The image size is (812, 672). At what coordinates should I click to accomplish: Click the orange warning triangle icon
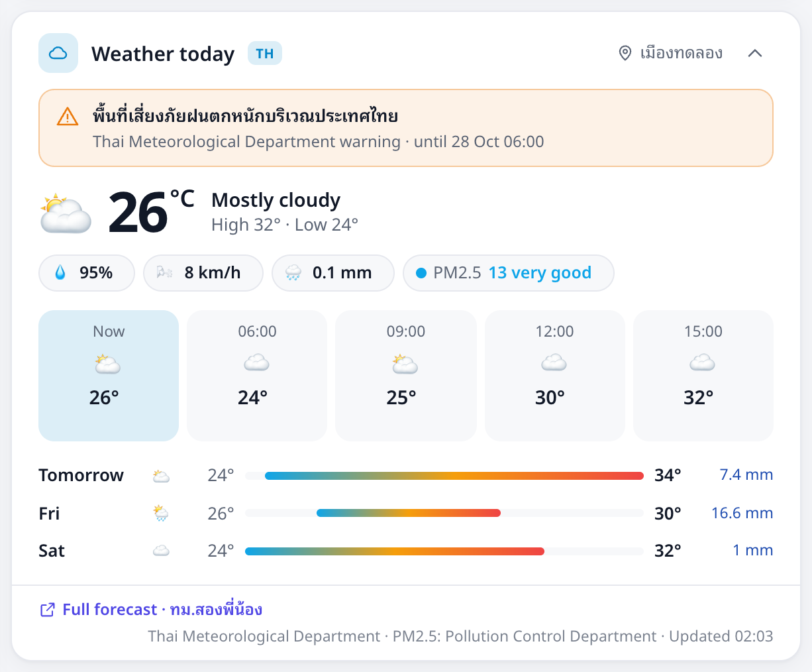pyautogui.click(x=68, y=117)
